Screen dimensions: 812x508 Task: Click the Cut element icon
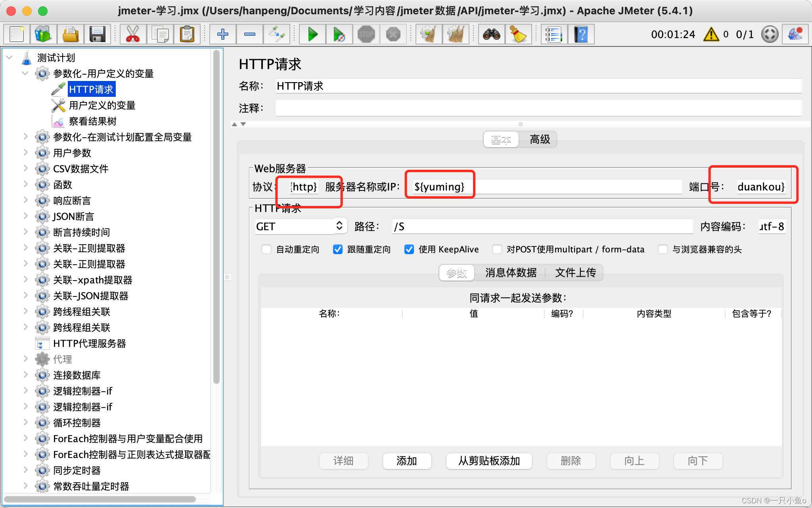point(132,34)
